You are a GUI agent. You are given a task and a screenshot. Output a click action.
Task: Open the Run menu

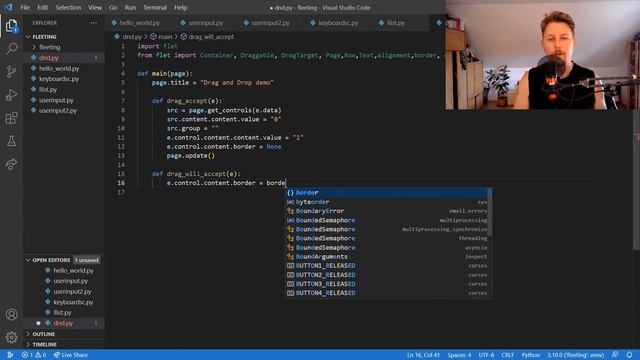click(130, 7)
